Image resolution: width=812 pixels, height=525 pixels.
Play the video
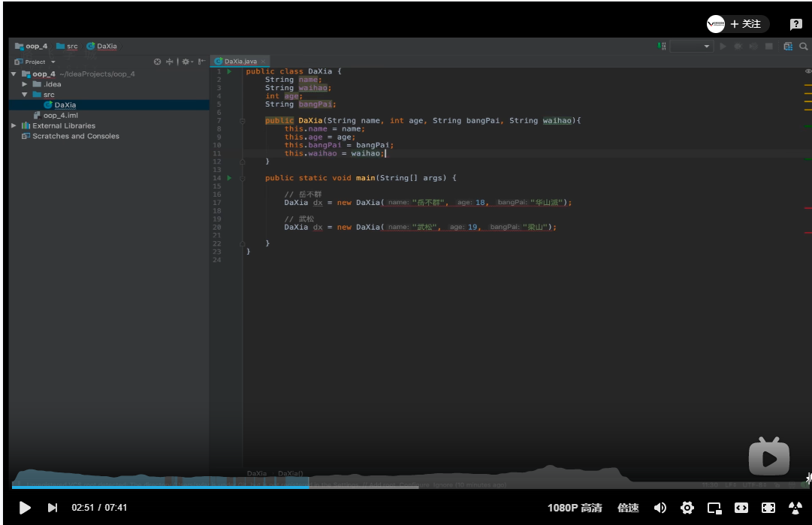coord(24,508)
